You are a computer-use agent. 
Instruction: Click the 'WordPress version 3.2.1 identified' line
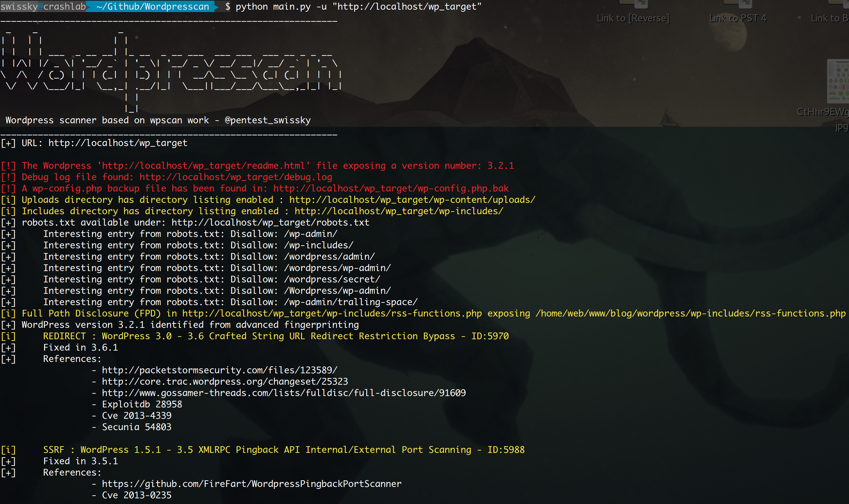pyautogui.click(x=180, y=325)
